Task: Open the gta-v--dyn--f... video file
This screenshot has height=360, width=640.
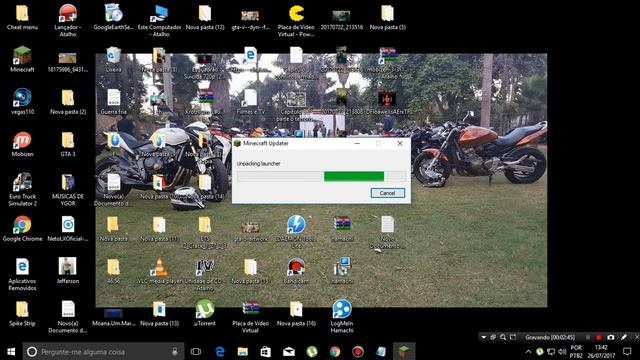Action: point(250,20)
